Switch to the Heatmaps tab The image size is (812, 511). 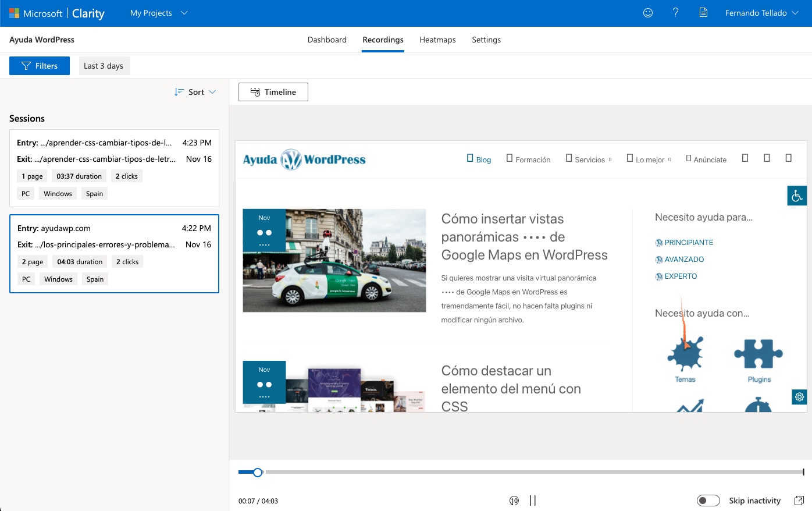point(437,40)
